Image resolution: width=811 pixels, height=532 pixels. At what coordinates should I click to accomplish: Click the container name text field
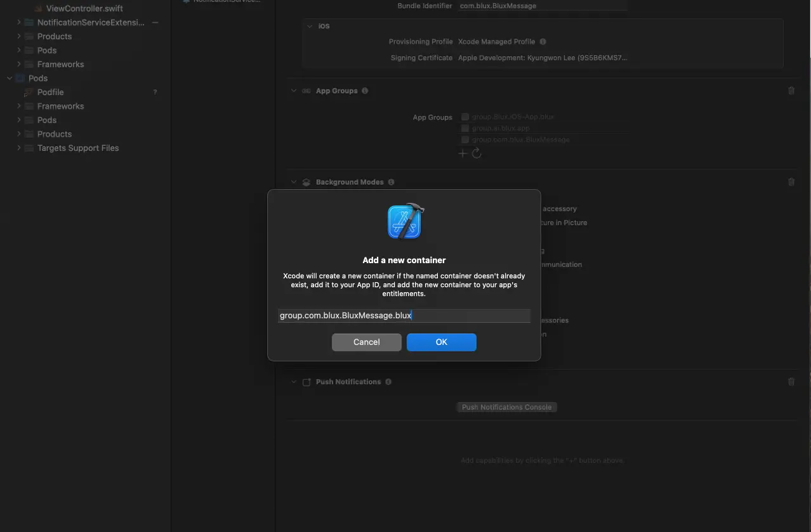(x=404, y=315)
